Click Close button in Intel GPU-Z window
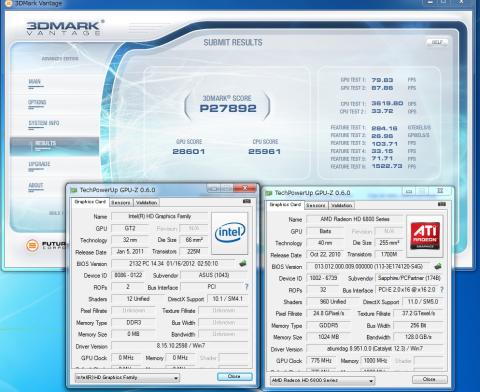The height and width of the screenshot is (392, 480). (234, 376)
